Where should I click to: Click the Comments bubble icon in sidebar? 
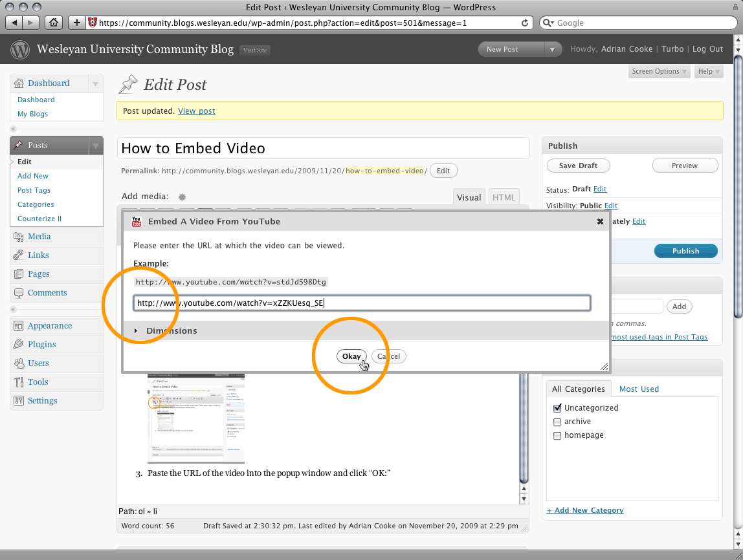pyautogui.click(x=19, y=293)
